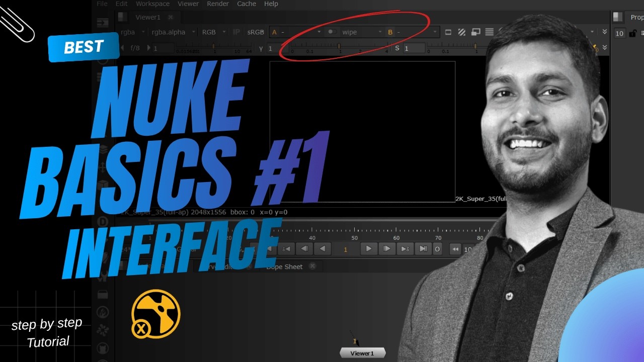Adjust the gain slider
The image size is (644, 362).
pyautogui.click(x=214, y=48)
